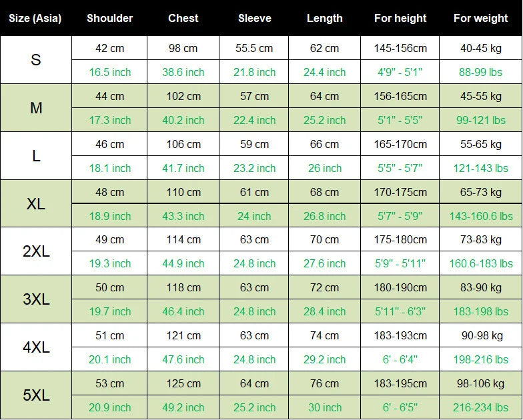Click the 24.4 inch length cell
This screenshot has width=523, height=420.
point(324,72)
